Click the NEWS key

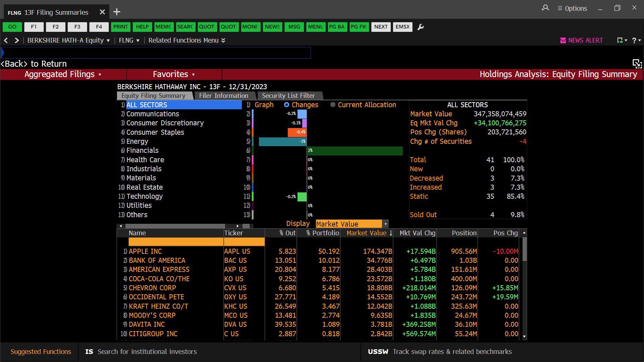(x=272, y=27)
